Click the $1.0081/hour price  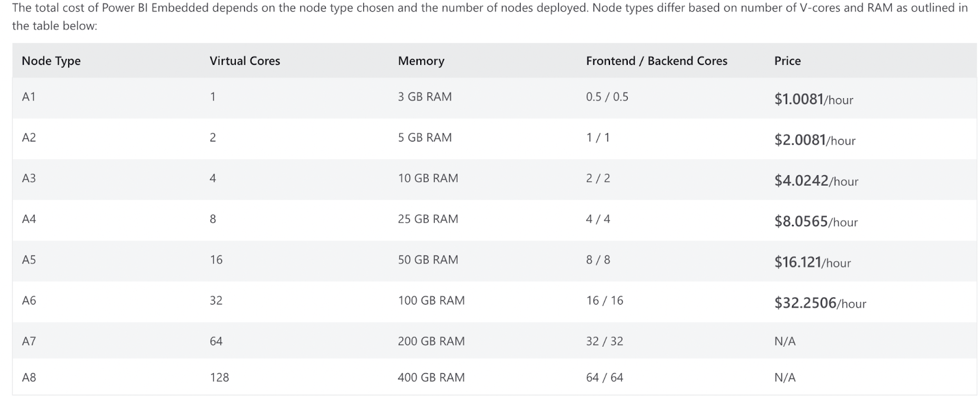(813, 99)
